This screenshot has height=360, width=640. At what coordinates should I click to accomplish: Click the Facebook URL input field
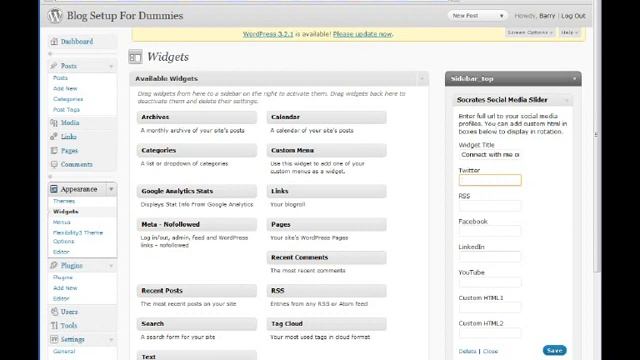click(x=490, y=231)
